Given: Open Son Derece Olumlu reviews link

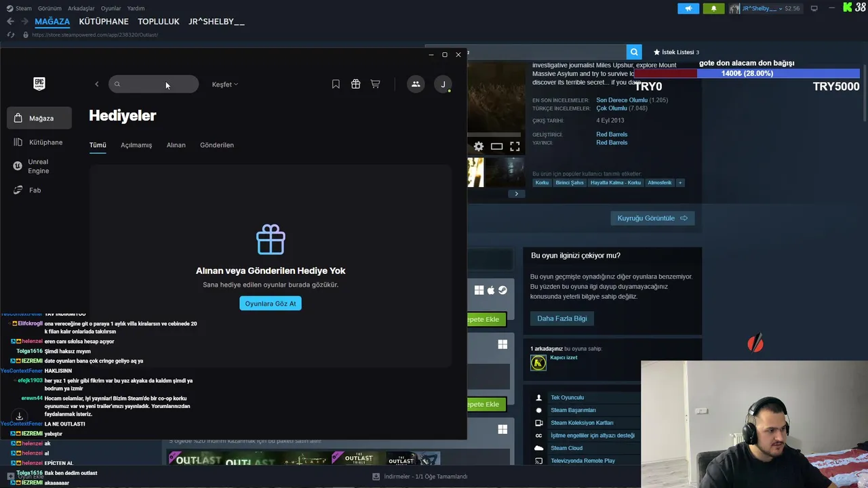Looking at the screenshot, I should pyautogui.click(x=622, y=100).
